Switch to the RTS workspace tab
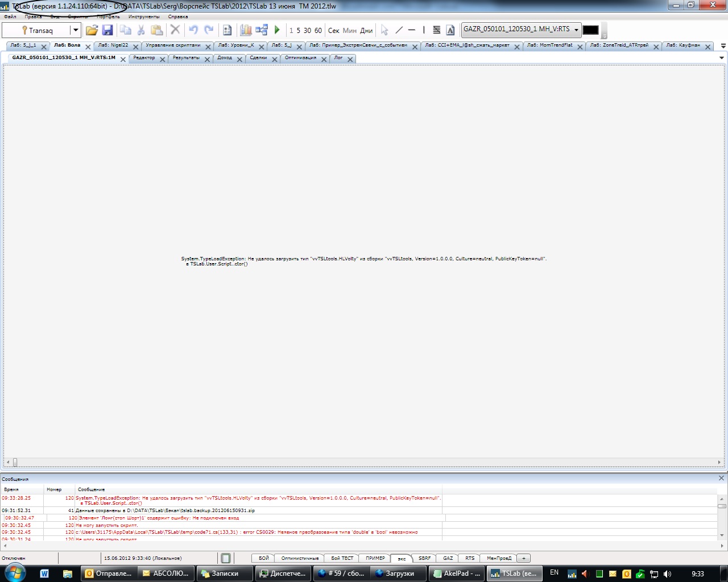The width and height of the screenshot is (728, 582). click(470, 558)
